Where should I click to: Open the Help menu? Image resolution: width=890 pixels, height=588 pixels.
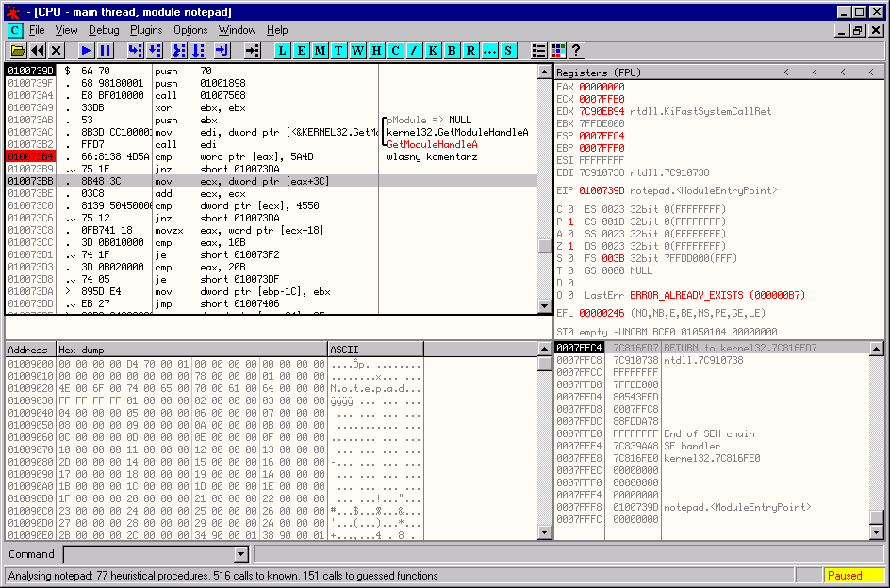tap(277, 30)
